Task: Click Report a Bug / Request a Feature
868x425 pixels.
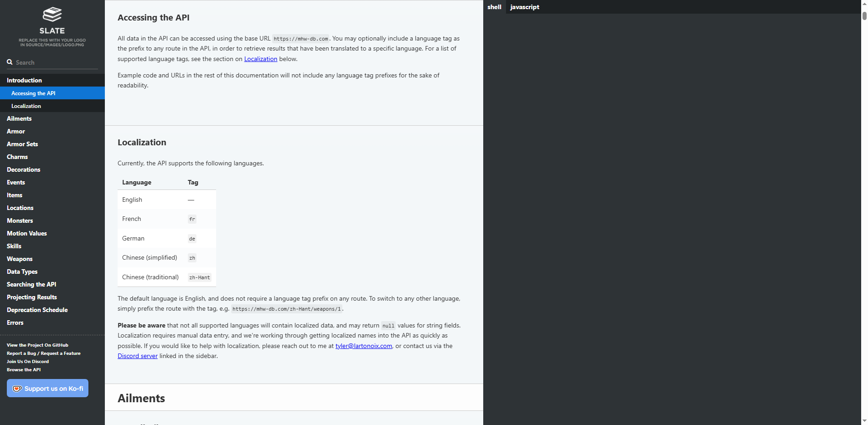Action: click(x=44, y=353)
